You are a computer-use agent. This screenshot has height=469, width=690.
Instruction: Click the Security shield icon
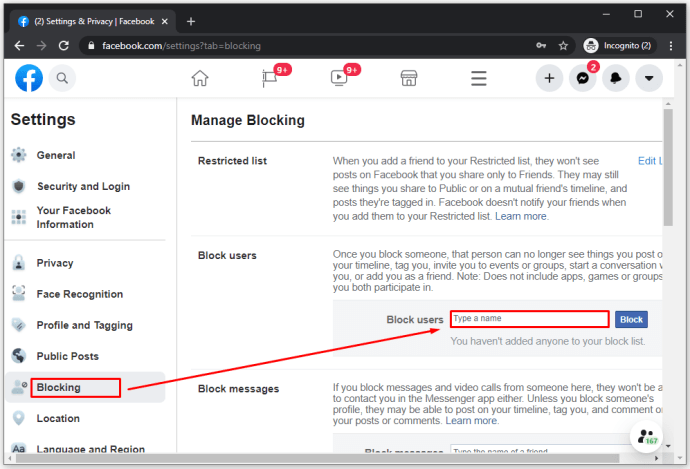(x=18, y=187)
